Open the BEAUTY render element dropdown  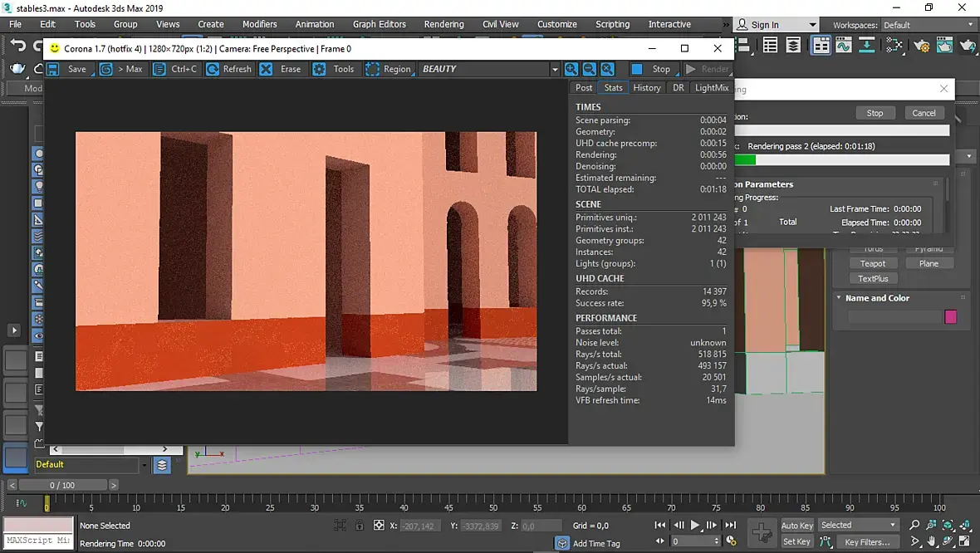tap(489, 69)
